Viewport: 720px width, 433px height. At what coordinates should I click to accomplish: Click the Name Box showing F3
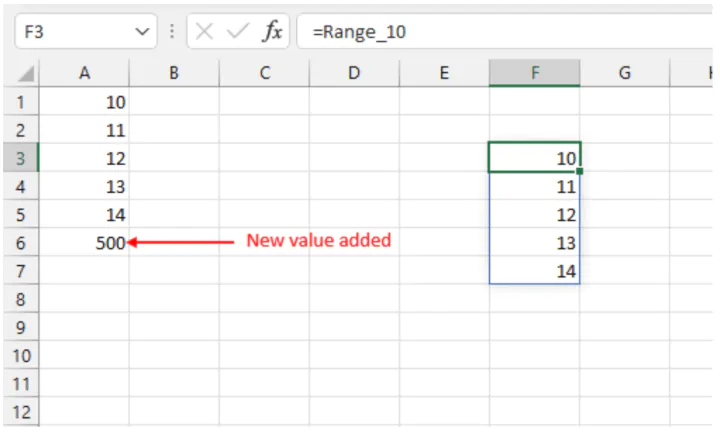click(x=85, y=32)
